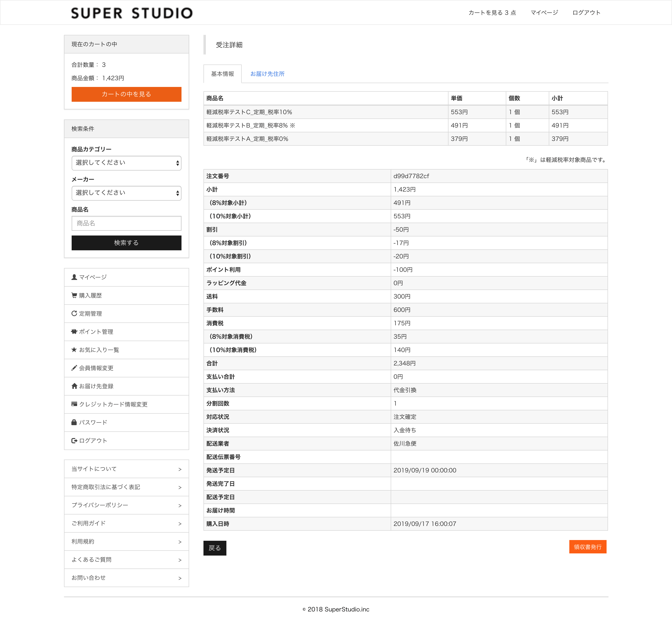Screen dimensions: 672x621
Task: Click the 領収書発行 button
Action: tap(588, 547)
